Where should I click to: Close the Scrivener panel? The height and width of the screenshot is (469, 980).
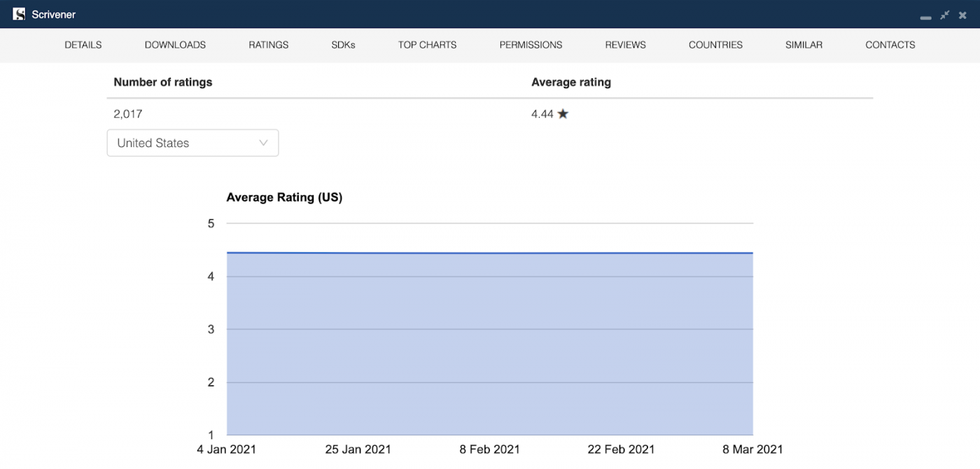pos(962,15)
